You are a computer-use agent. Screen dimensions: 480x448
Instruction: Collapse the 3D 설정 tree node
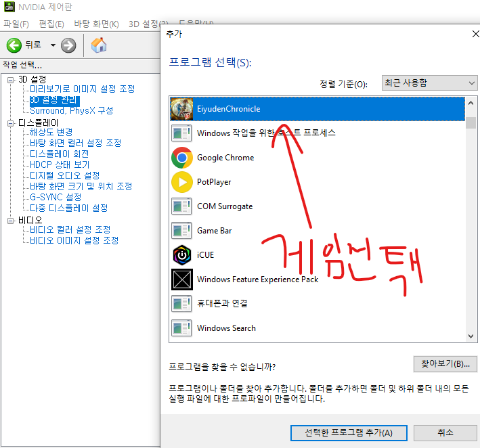[x=11, y=80]
